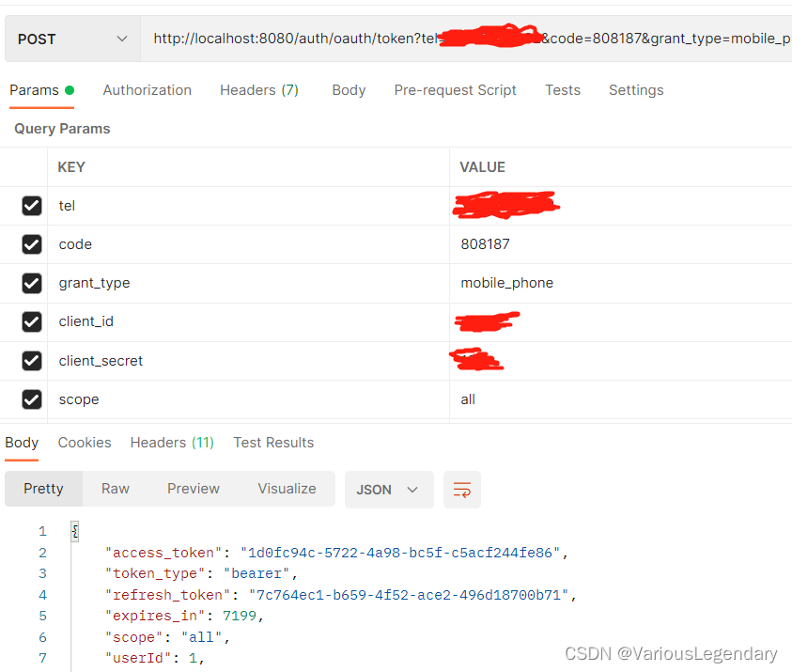Click the mobile_phone value cell

(621, 284)
